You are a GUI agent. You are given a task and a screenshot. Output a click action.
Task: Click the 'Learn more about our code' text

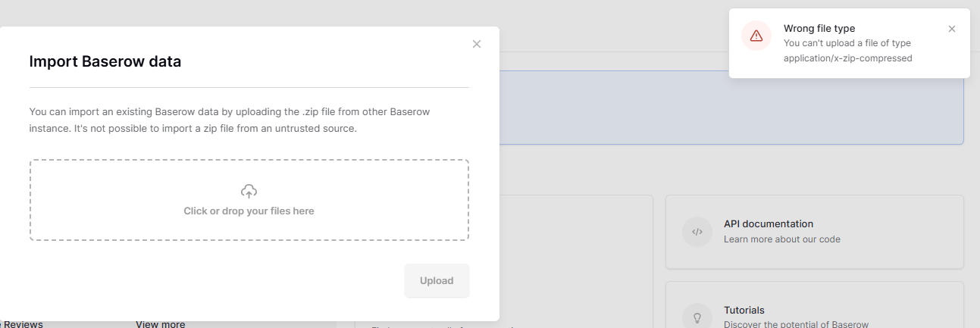point(782,239)
